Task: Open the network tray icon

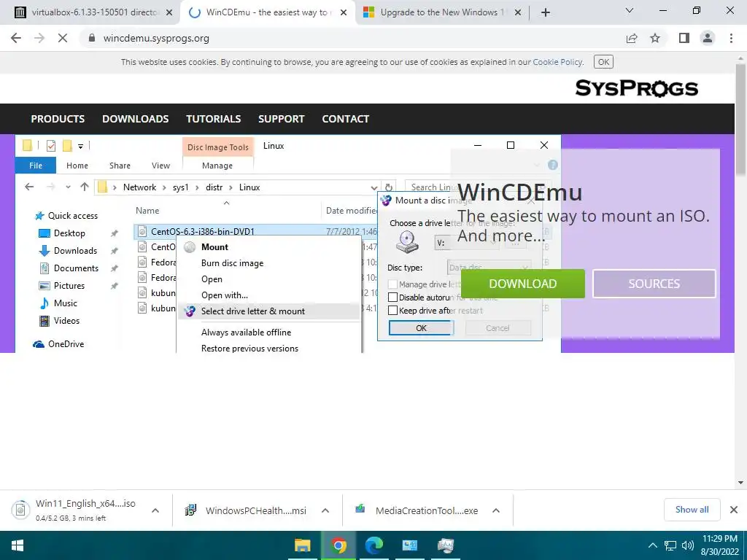Action: click(670, 545)
